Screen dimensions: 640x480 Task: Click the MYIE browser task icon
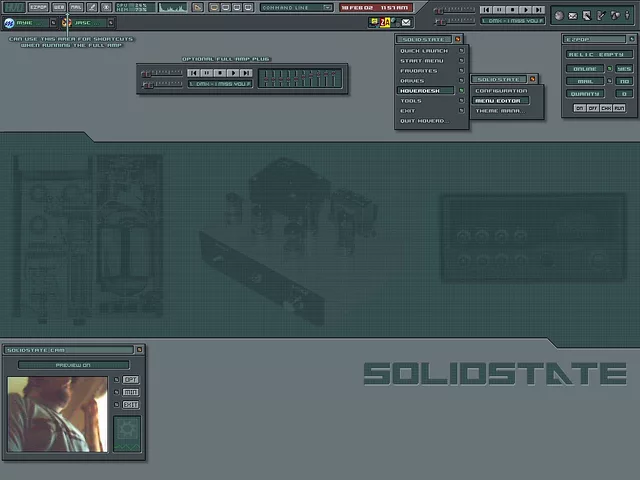[x=9, y=23]
